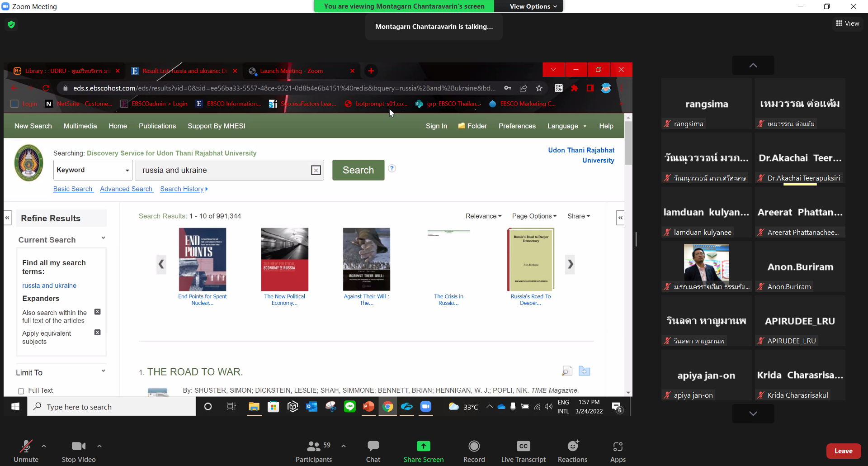Start recording with the Record button
This screenshot has width=868, height=466.
click(474, 451)
